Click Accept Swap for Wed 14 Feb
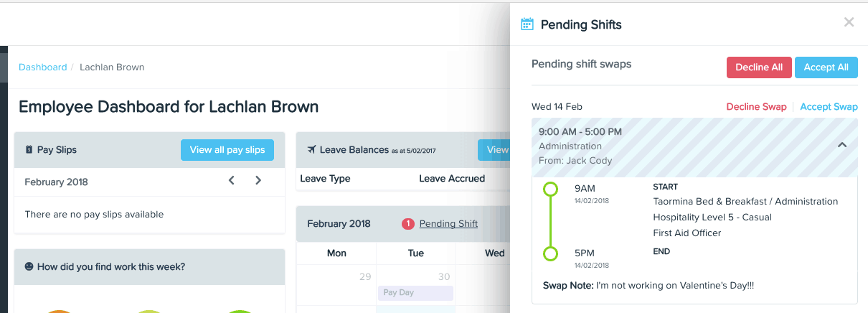868x313 pixels. (x=829, y=107)
